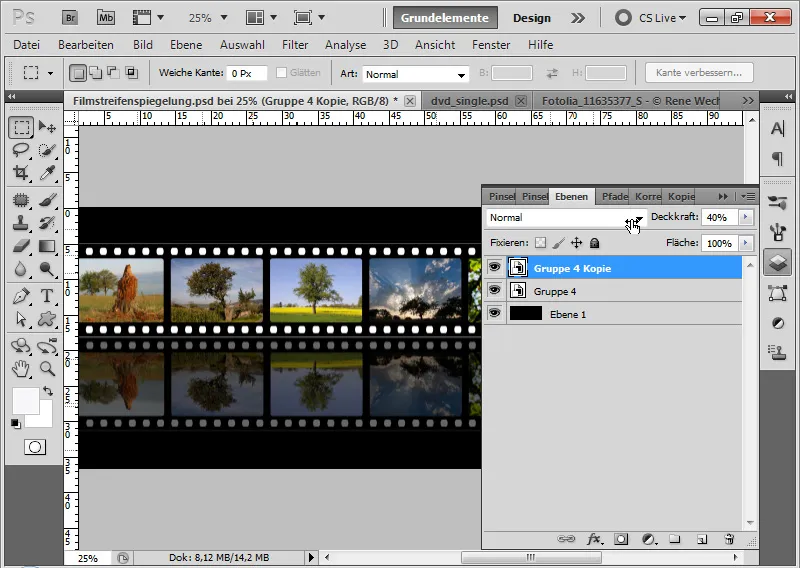Open the Datei menu
Screen dimensions: 800x568
27,45
